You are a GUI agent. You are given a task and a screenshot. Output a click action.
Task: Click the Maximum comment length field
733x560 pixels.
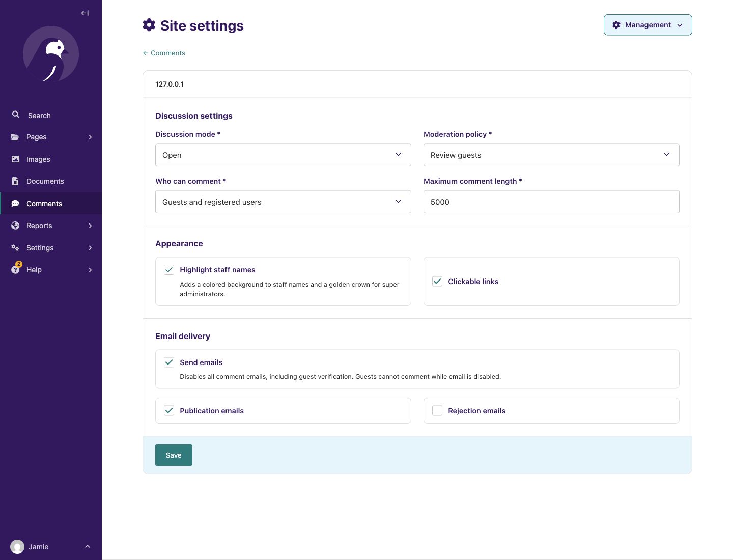[551, 202]
